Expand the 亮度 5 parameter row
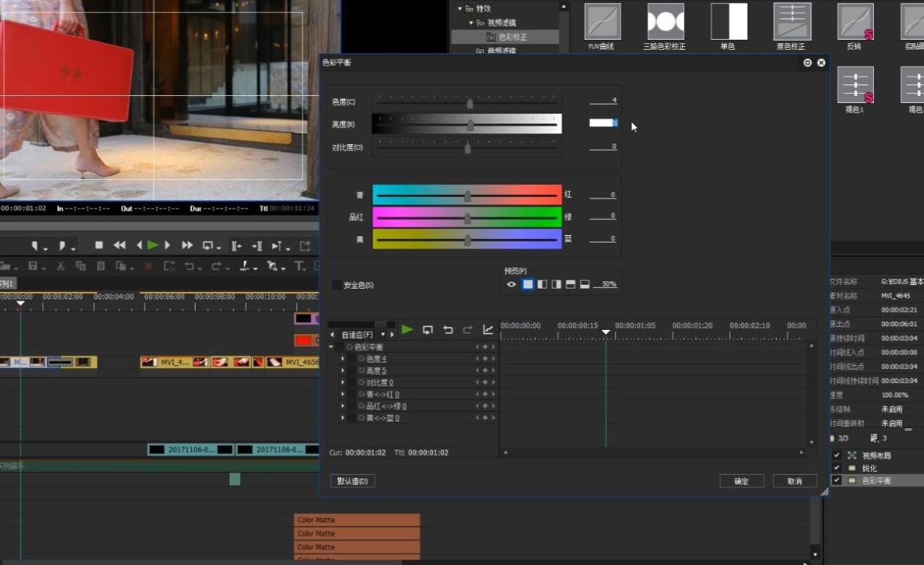This screenshot has width=924, height=565. tap(343, 371)
